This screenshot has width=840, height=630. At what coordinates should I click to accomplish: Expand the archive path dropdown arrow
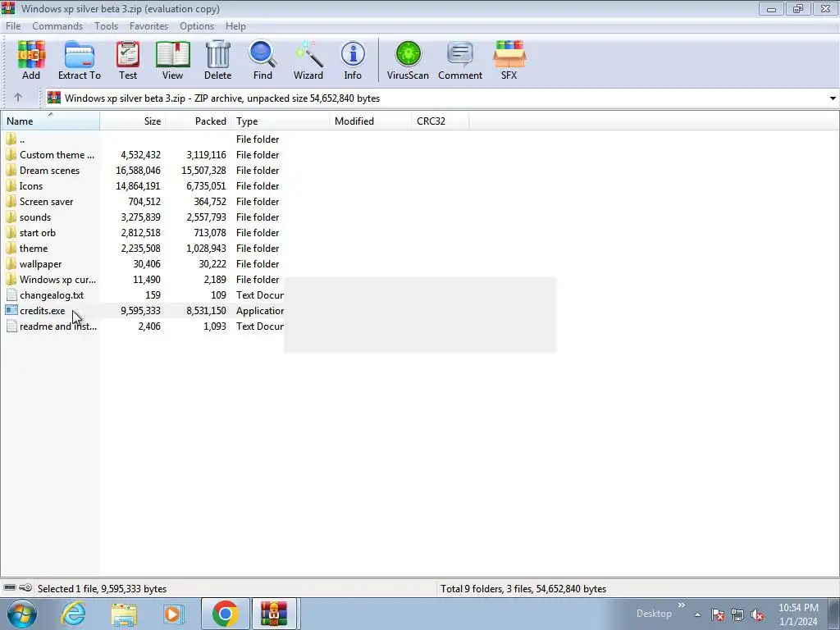click(833, 98)
